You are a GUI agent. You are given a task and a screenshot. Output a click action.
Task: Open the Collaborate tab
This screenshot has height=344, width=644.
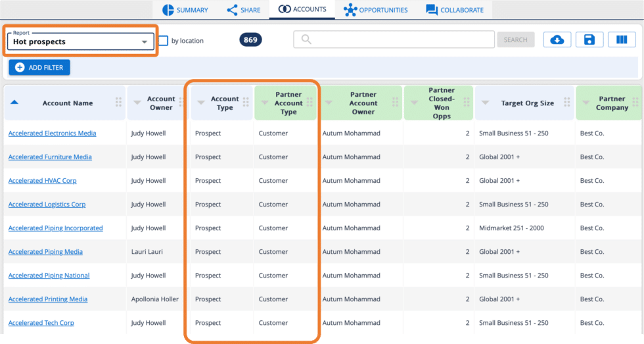454,10
